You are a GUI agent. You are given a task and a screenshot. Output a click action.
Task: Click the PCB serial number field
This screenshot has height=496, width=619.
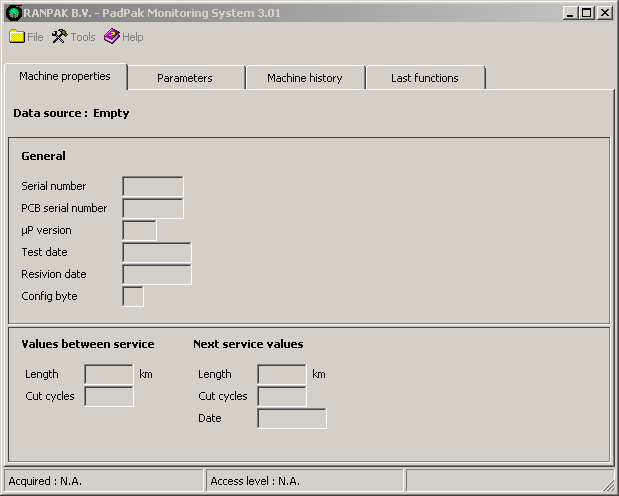pos(153,209)
